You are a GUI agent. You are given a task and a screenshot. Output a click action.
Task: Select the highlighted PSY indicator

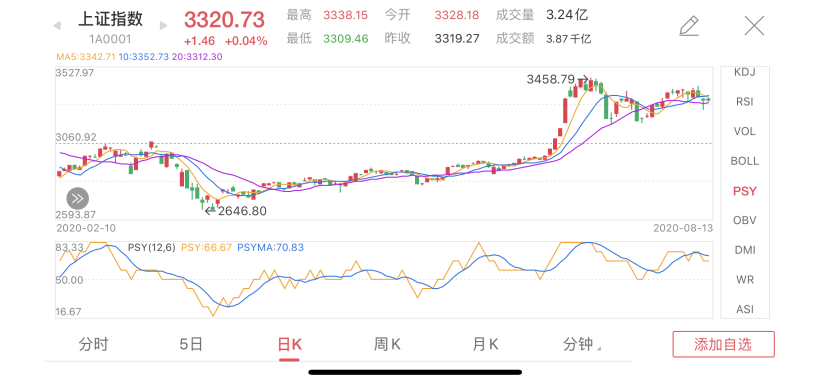(745, 191)
